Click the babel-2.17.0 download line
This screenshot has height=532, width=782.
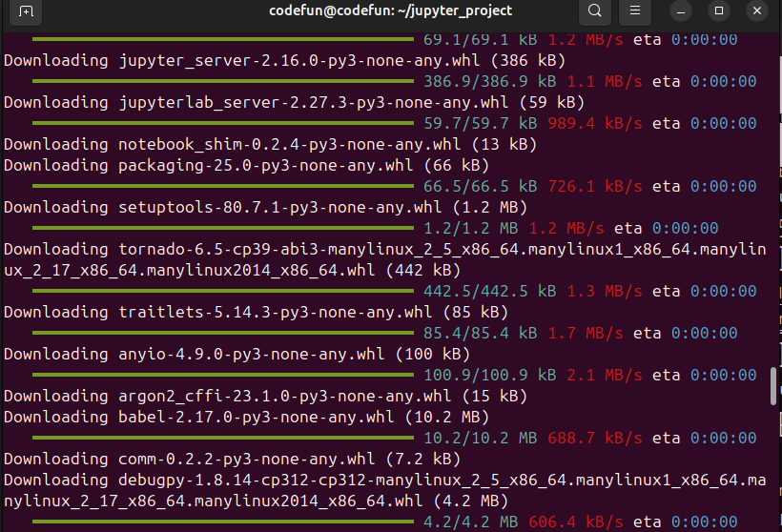click(246, 417)
